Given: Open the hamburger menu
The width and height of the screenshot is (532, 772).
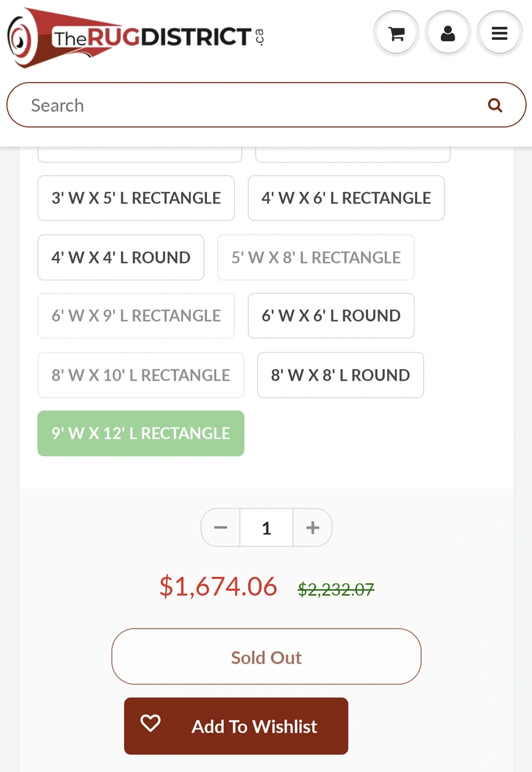Looking at the screenshot, I should coord(499,34).
